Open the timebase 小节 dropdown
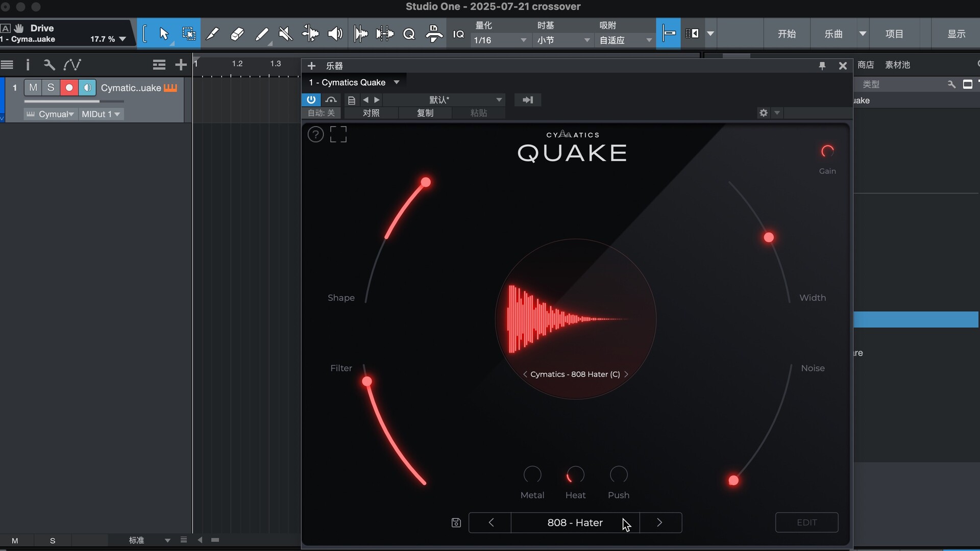The height and width of the screenshot is (551, 980). tap(563, 40)
